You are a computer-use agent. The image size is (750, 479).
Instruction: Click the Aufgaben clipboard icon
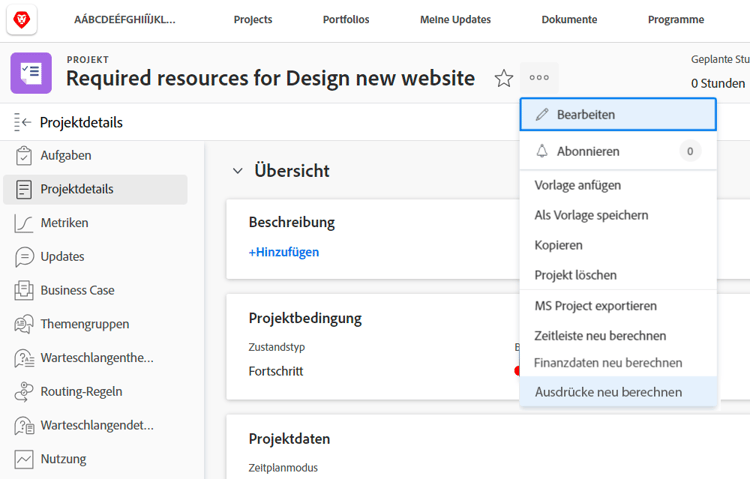23,156
